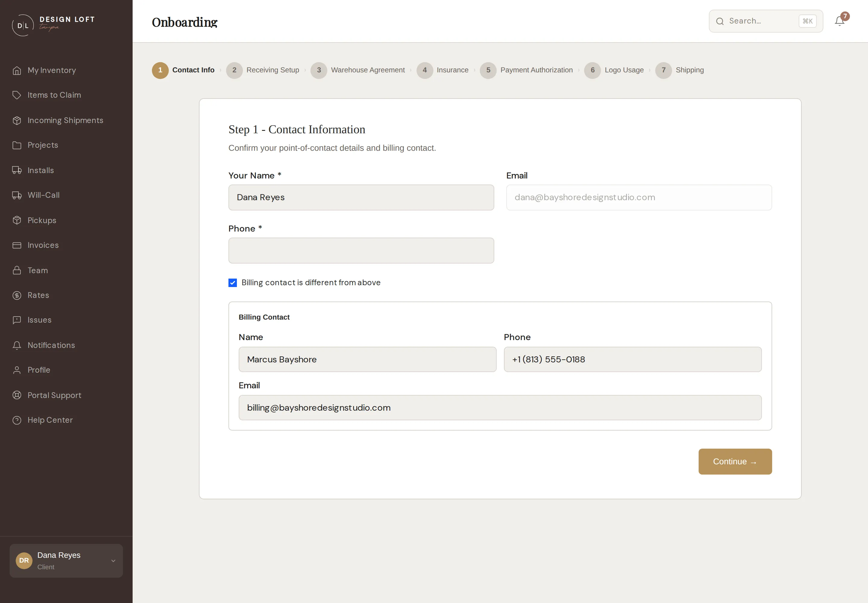
Task: Edit billing Phone number field
Action: (633, 359)
